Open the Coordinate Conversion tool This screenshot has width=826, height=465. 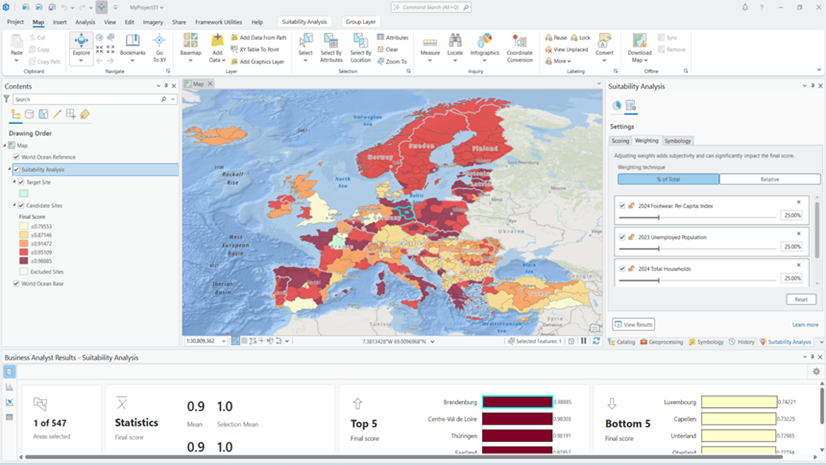coord(519,47)
